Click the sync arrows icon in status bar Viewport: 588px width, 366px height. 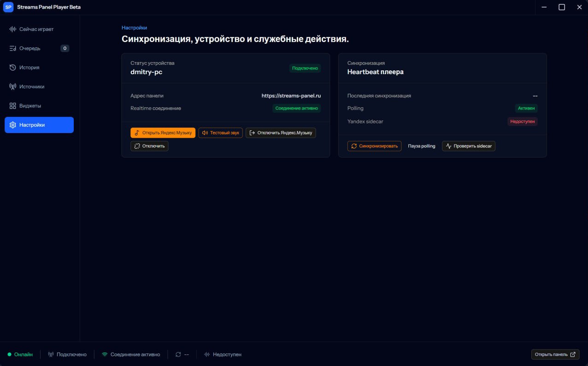coord(178,354)
